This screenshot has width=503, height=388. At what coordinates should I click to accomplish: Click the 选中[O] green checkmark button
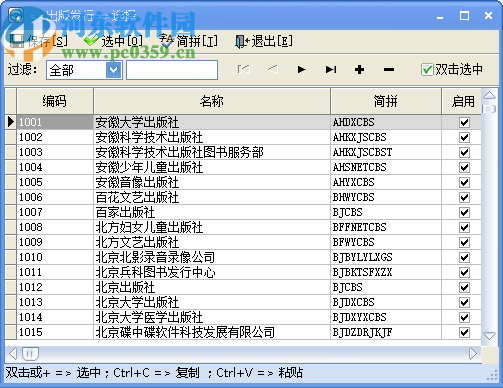tap(113, 41)
